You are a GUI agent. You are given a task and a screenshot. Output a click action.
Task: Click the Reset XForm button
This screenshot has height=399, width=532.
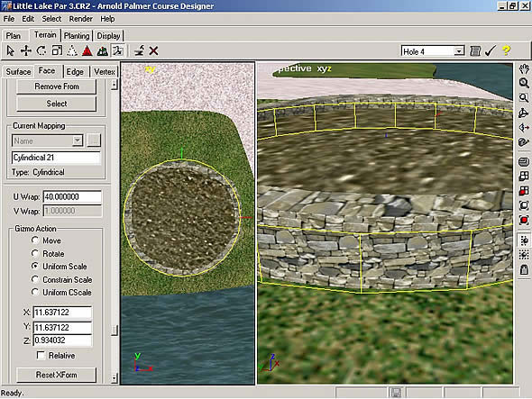56,375
